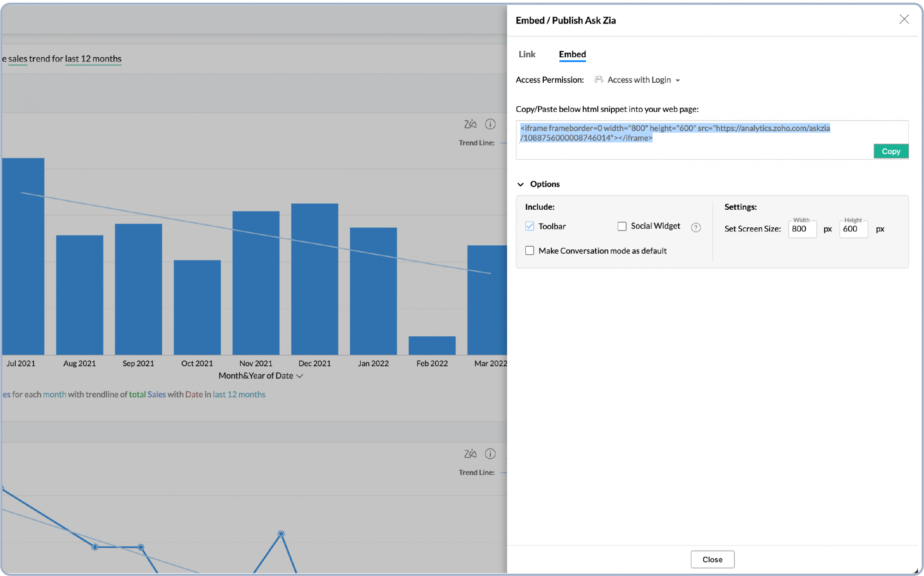Select the Embed tab
924x576 pixels.
pos(572,54)
